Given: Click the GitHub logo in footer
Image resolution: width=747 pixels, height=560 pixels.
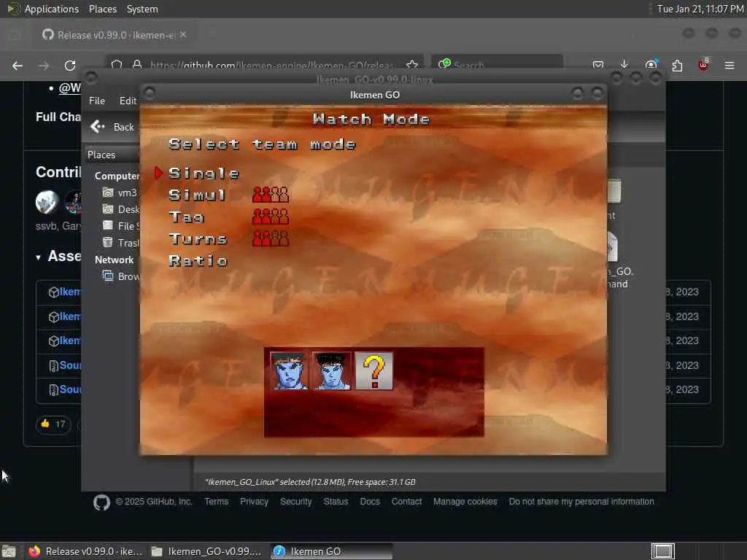Looking at the screenshot, I should pos(101,502).
